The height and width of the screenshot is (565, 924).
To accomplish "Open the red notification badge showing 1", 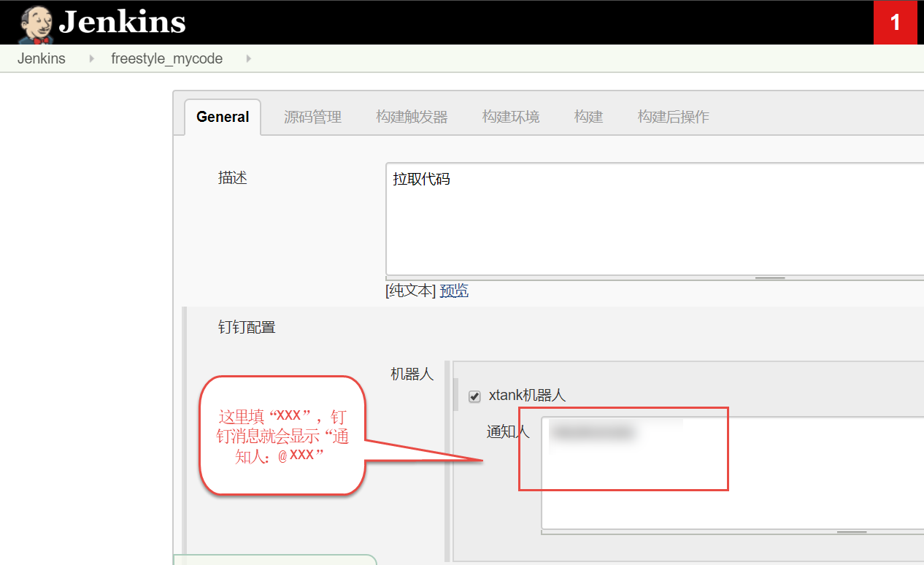I will pos(895,23).
